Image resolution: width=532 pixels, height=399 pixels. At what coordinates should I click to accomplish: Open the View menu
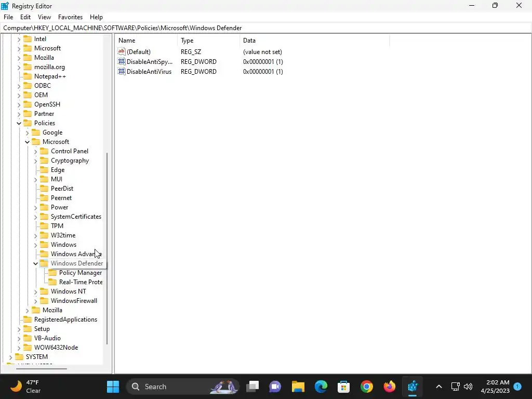45,17
